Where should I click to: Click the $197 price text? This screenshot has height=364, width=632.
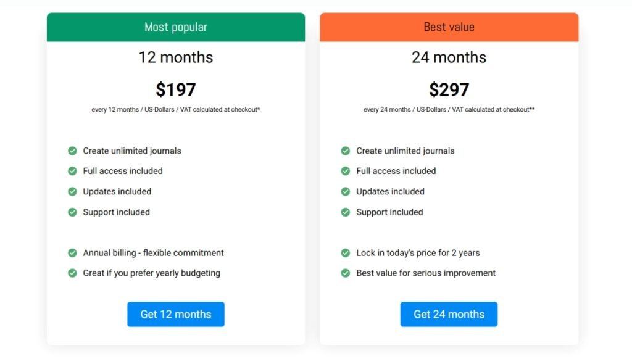pyautogui.click(x=176, y=90)
